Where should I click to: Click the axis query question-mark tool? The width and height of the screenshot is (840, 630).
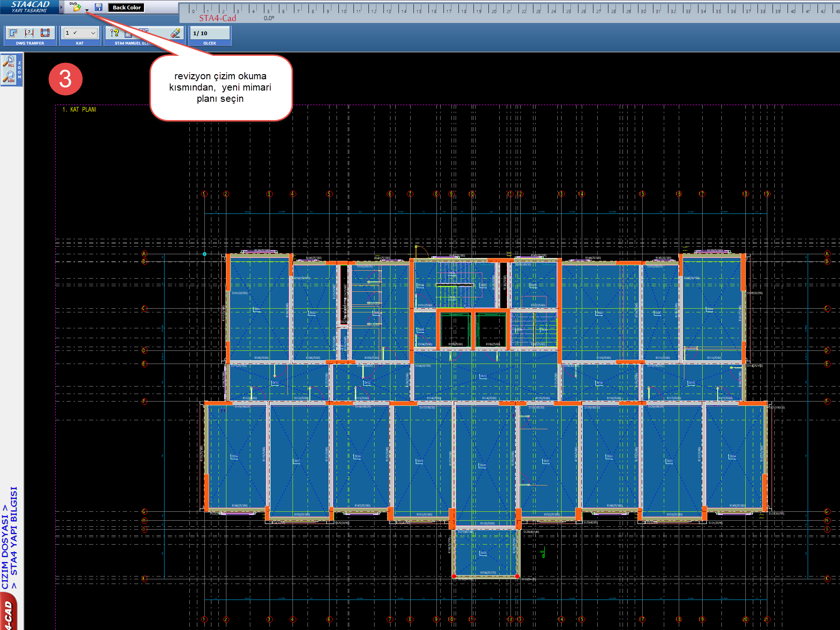[114, 33]
